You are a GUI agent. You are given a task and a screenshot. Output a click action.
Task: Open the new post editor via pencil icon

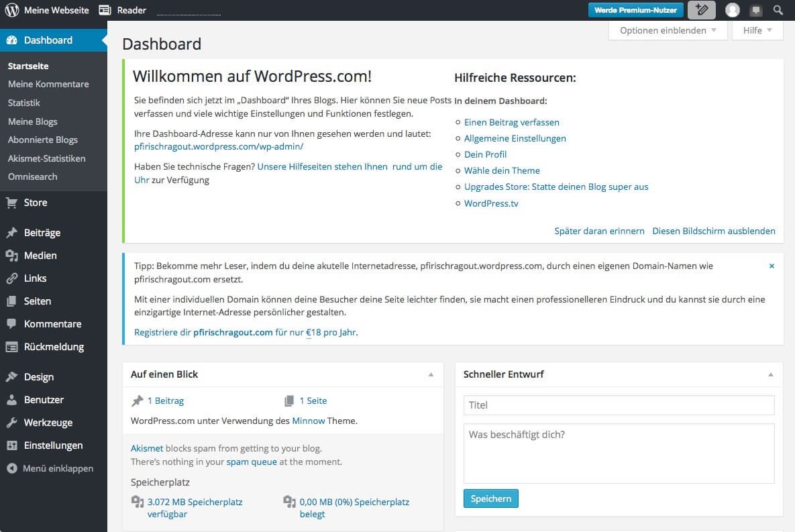pos(701,9)
